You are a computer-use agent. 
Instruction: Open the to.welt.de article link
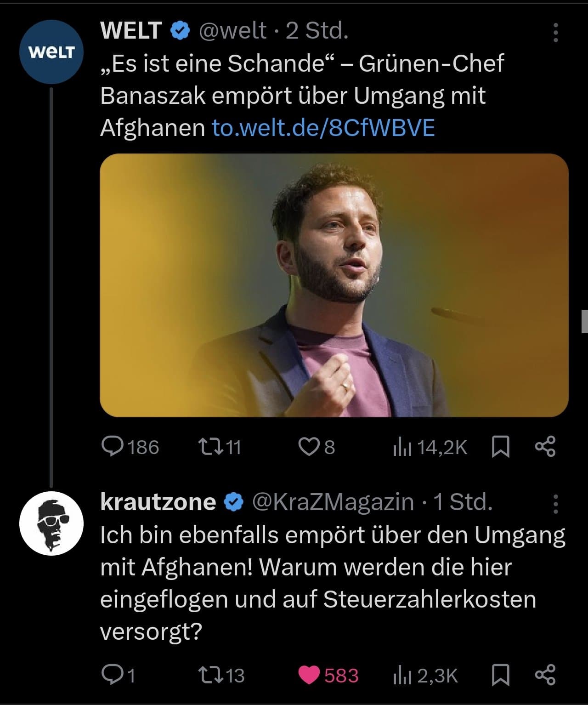[x=323, y=128]
